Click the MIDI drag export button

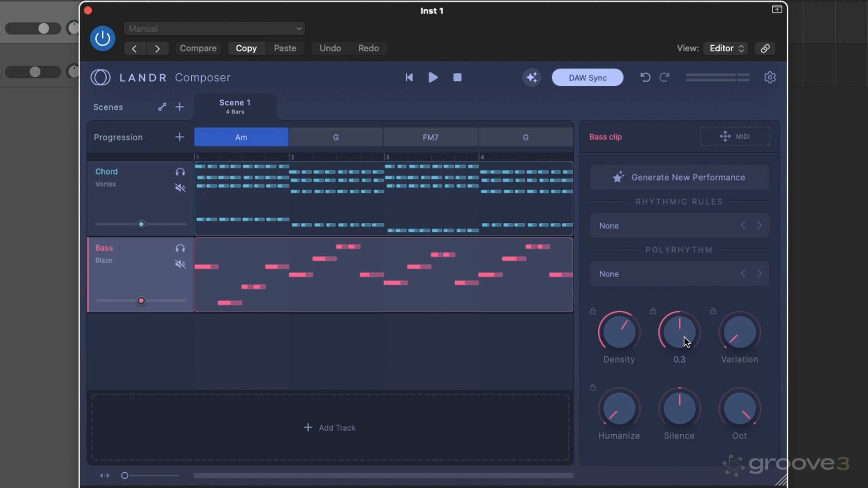pyautogui.click(x=735, y=136)
